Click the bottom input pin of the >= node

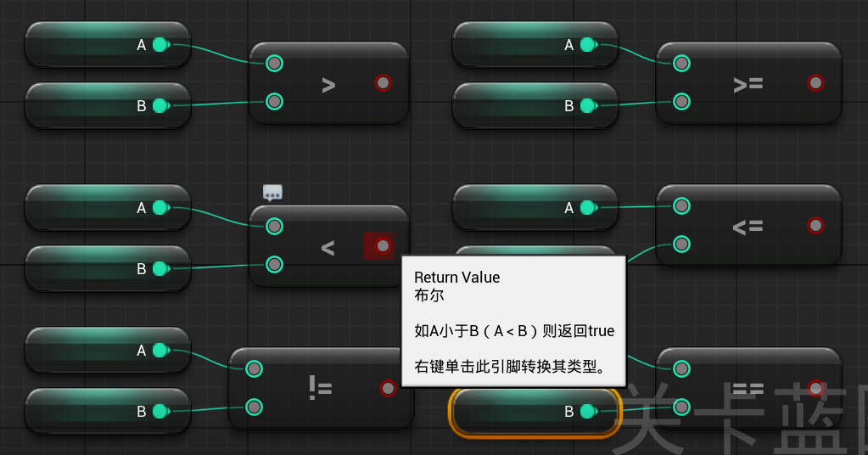681,102
